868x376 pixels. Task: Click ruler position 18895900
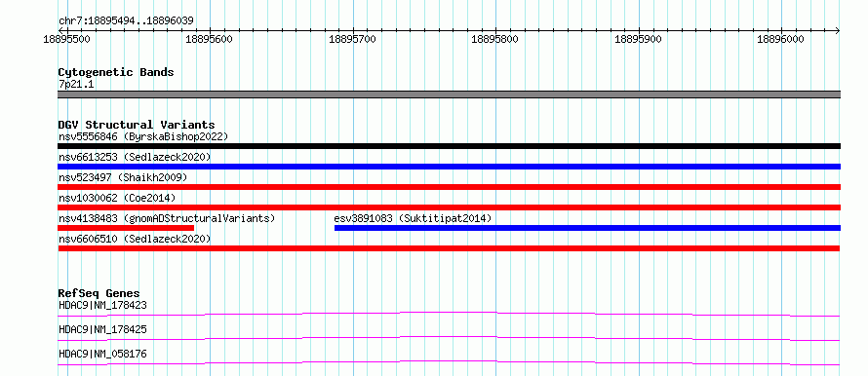[x=638, y=39]
